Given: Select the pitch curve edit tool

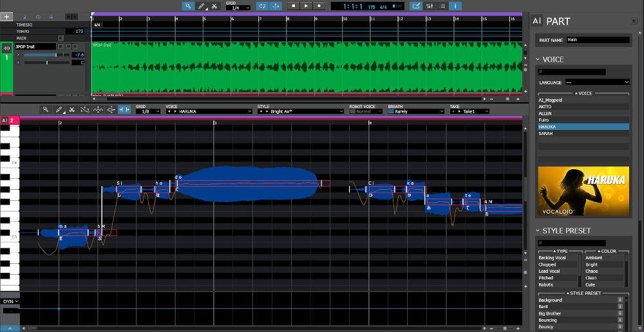Looking at the screenshot, I should click(84, 109).
